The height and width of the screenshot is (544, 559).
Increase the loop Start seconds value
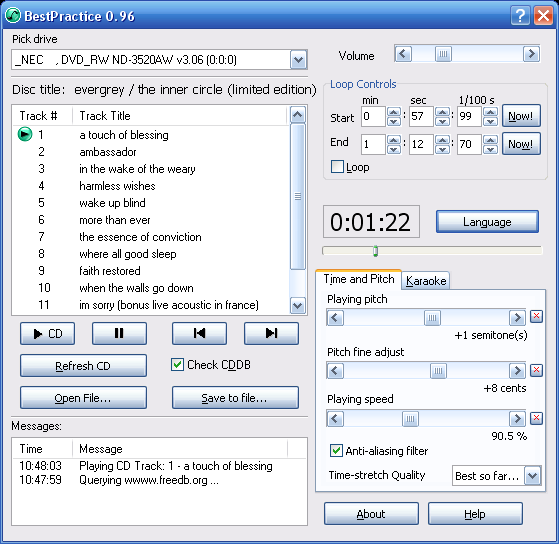[x=442, y=112]
